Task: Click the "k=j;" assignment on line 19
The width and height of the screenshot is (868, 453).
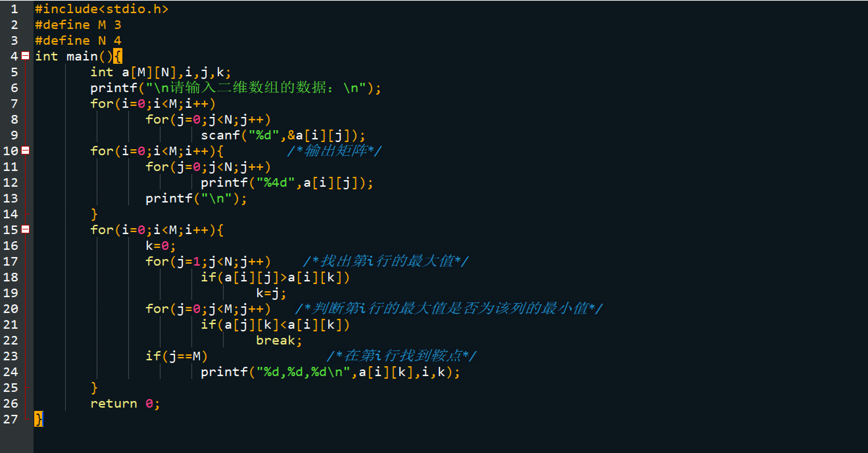Action: click(271, 293)
